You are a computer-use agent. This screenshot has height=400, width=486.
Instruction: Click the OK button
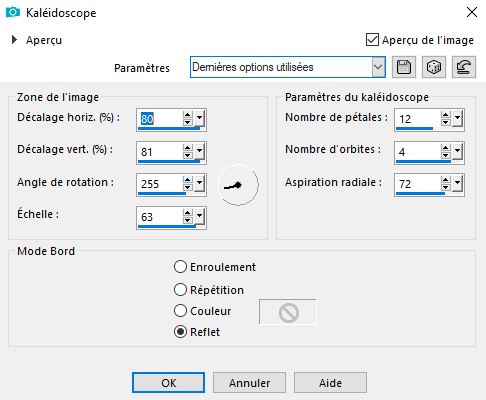(168, 383)
